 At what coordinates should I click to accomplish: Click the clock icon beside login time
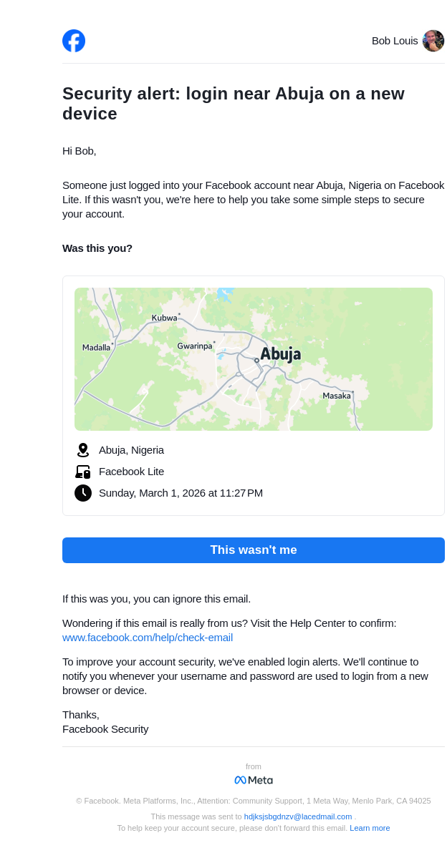click(83, 493)
